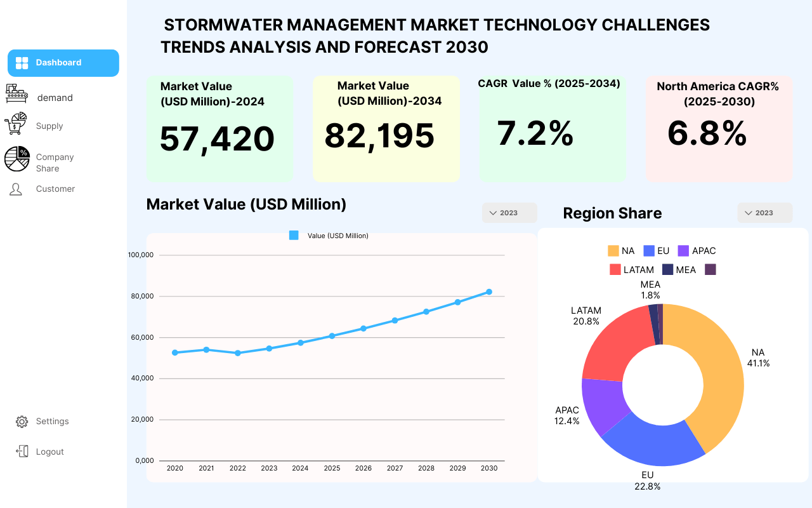Viewport: 812px width, 508px height.
Task: Click the 100,000 y-axis label
Action: point(141,255)
